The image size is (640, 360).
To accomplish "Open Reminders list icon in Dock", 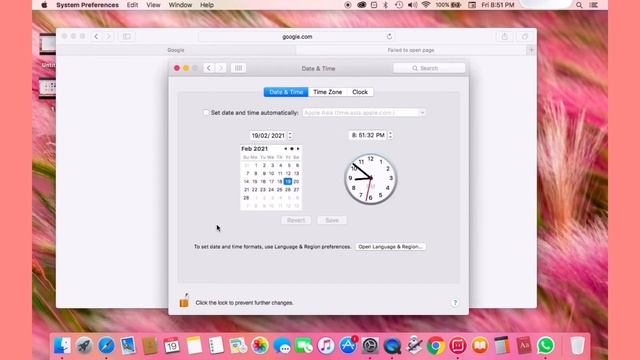I will 216,346.
